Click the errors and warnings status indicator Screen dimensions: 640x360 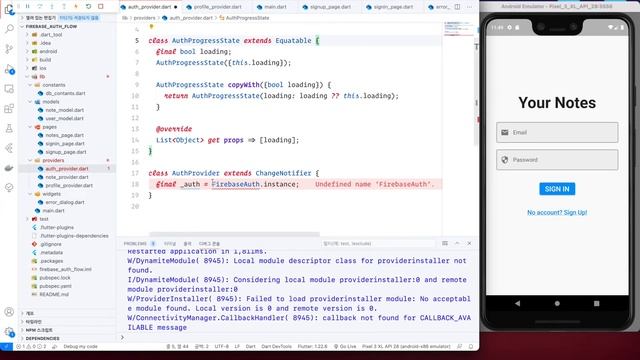[31, 346]
